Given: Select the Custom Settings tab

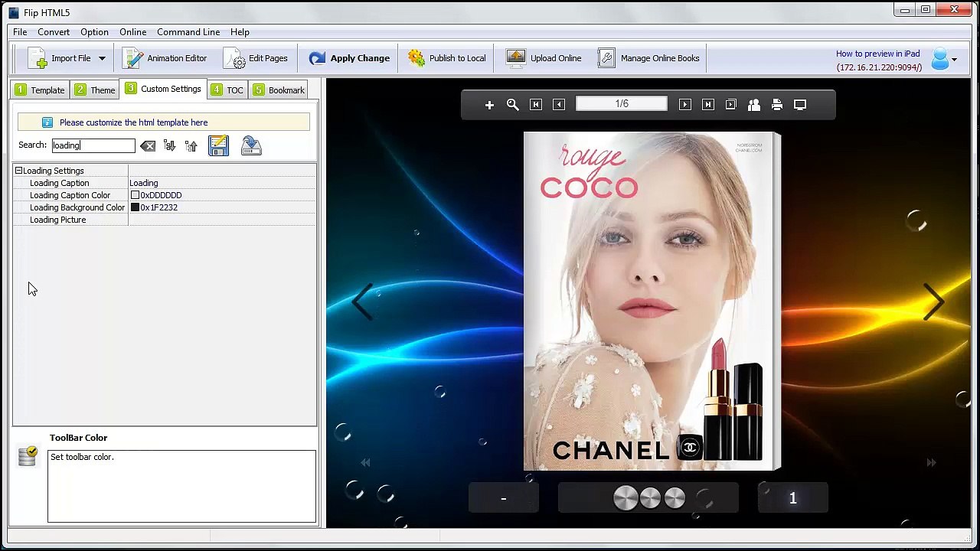Looking at the screenshot, I should (163, 89).
